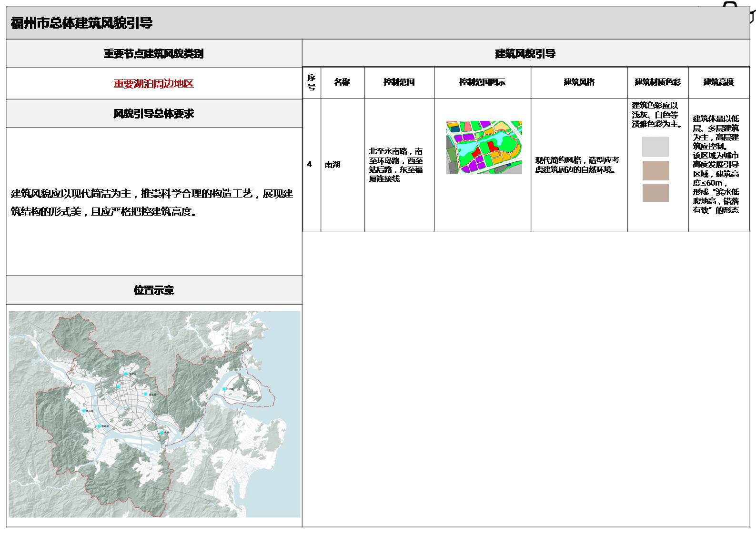Click the 建筑材质色彩 column header
The image size is (756, 534).
pos(657,82)
